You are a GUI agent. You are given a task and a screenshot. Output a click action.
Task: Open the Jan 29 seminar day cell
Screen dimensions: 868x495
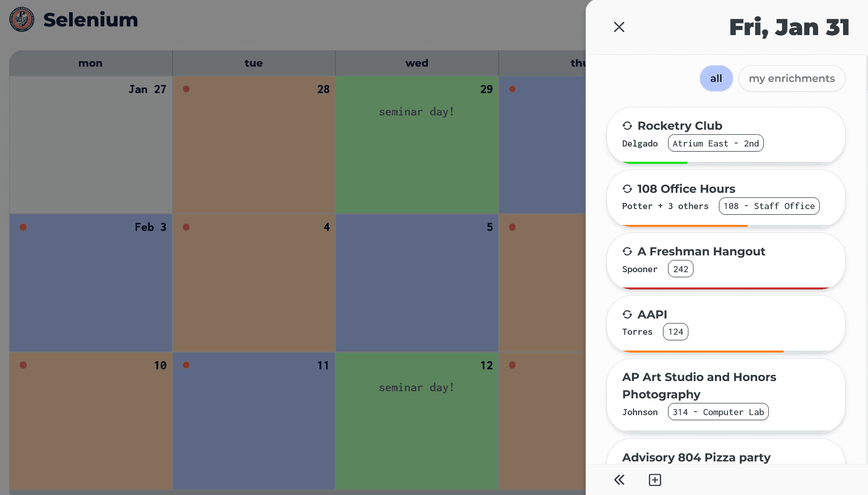click(417, 144)
